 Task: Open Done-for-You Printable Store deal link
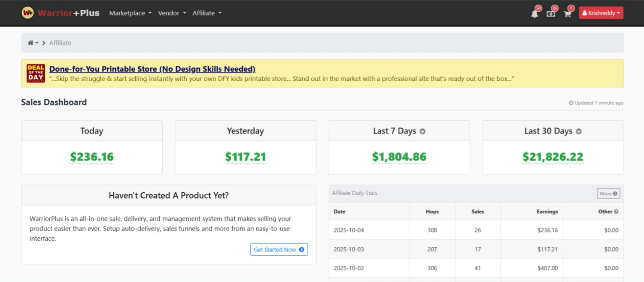pos(152,69)
